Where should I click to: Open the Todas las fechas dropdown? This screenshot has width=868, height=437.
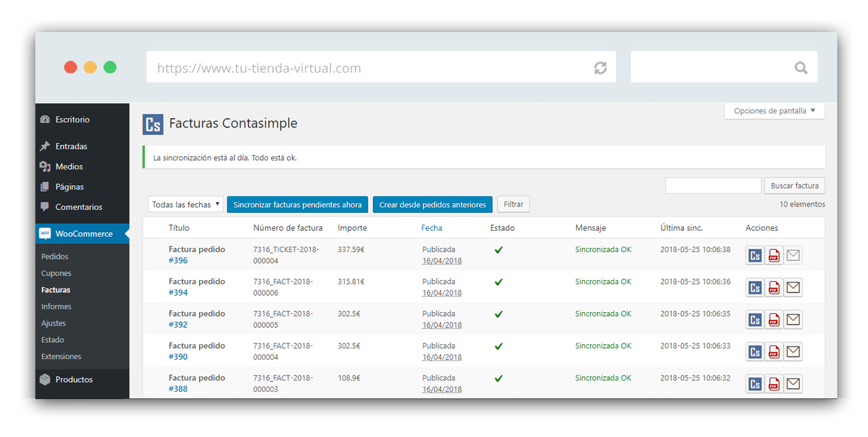pos(185,205)
